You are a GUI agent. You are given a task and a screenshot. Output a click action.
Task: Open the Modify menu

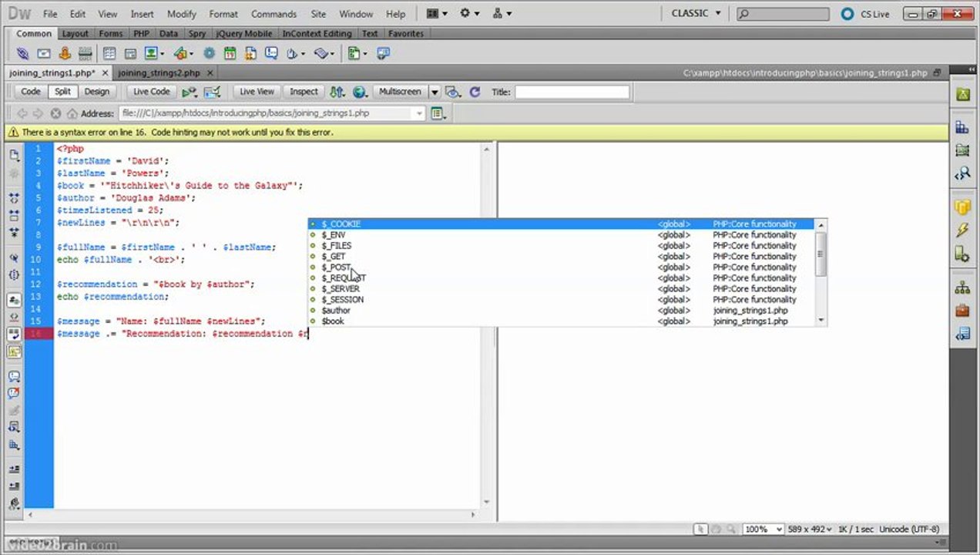(182, 14)
